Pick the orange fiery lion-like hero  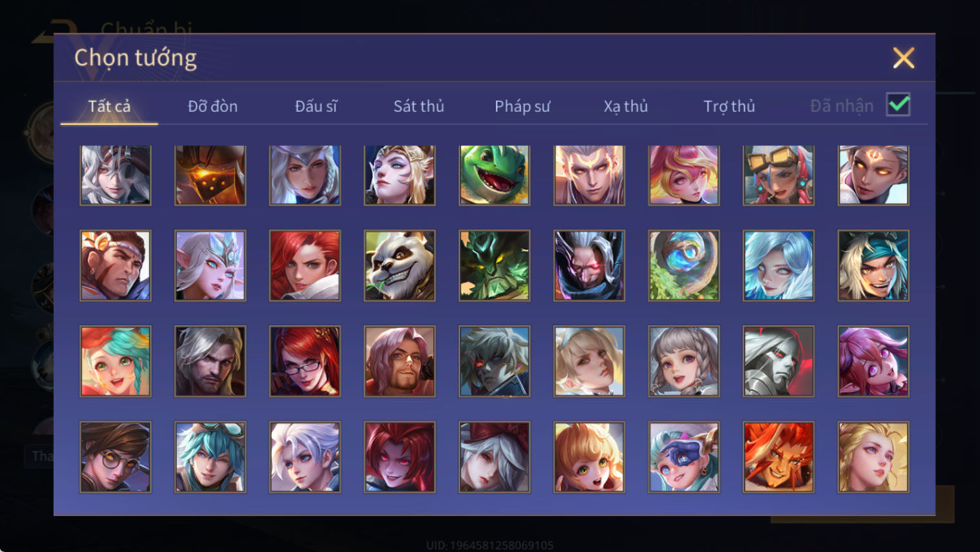click(x=778, y=457)
